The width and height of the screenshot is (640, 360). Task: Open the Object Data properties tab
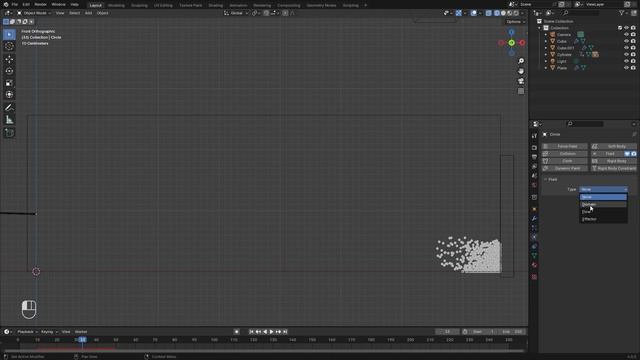pyautogui.click(x=534, y=256)
